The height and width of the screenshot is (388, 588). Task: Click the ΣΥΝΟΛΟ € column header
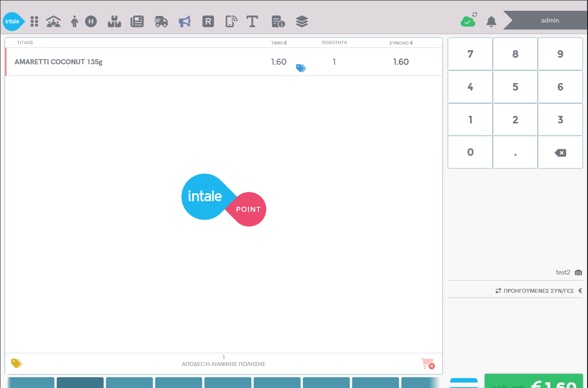[401, 43]
